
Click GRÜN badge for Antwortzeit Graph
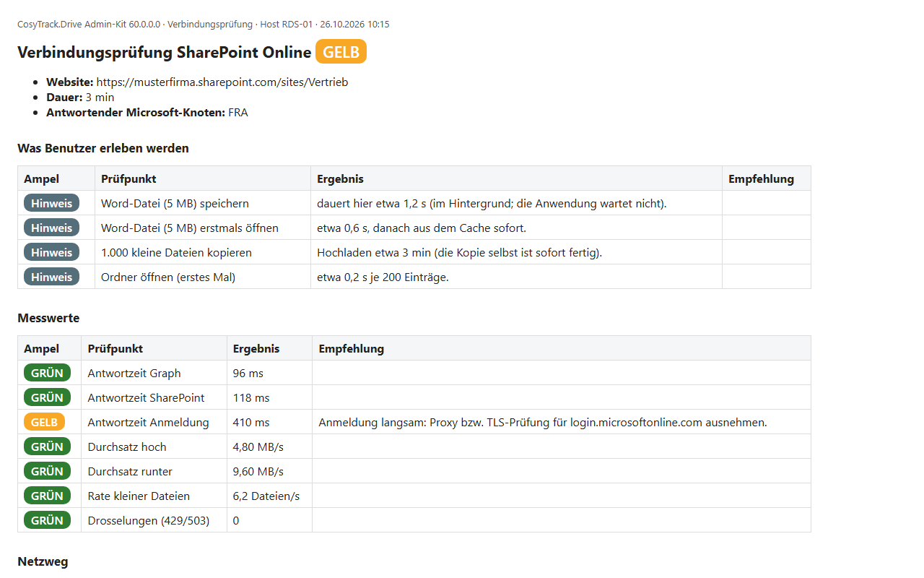[x=47, y=373]
